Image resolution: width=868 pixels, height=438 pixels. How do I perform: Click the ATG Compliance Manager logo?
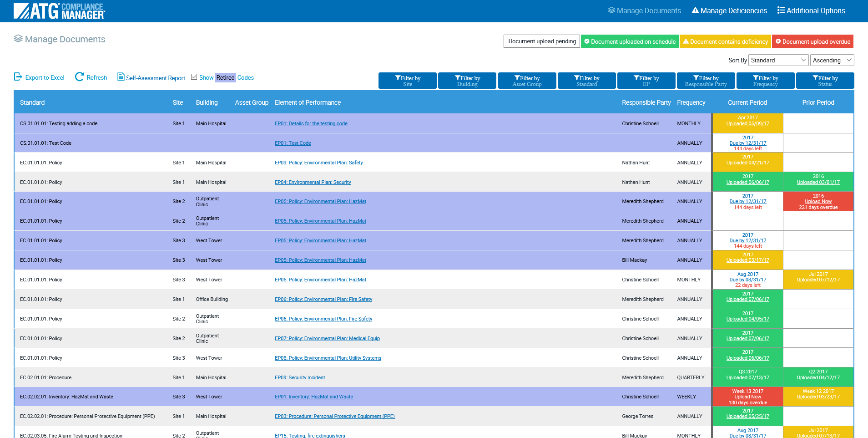click(59, 11)
